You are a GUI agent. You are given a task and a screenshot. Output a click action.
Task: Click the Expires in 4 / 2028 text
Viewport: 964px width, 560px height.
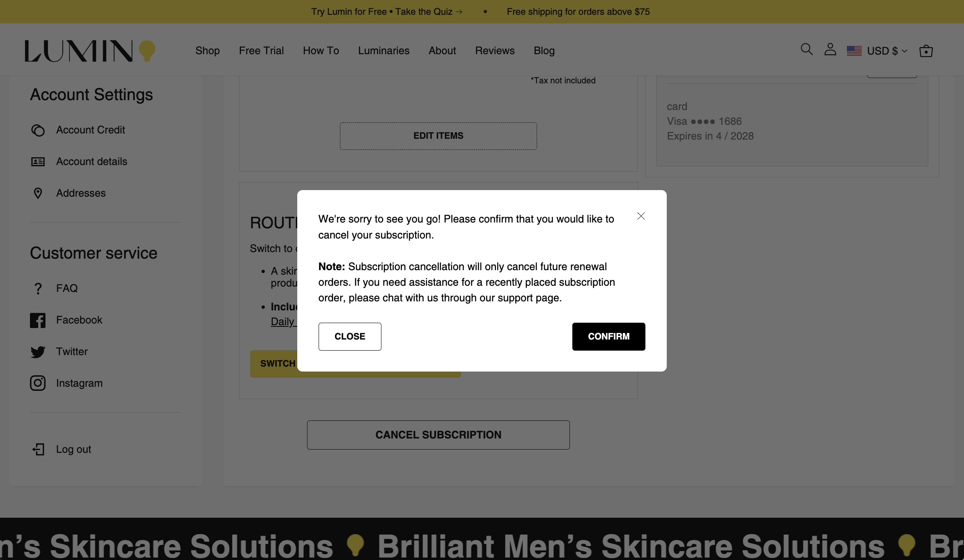click(710, 136)
